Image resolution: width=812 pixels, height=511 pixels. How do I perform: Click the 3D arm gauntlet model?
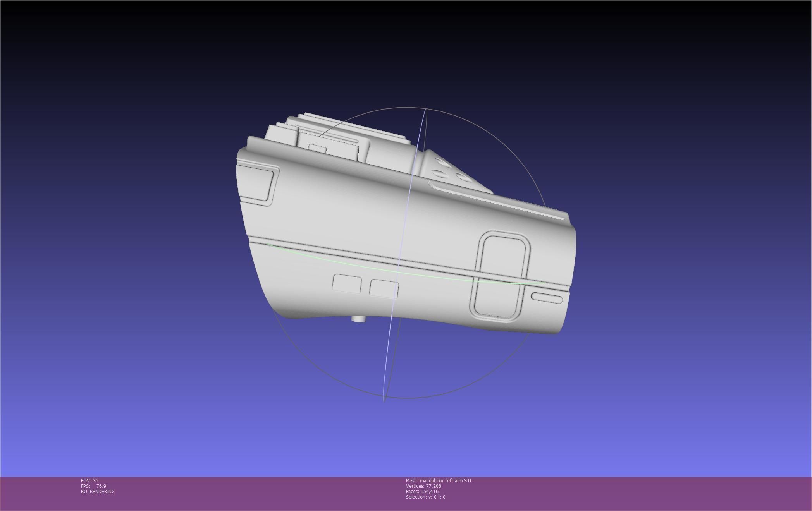(x=406, y=224)
